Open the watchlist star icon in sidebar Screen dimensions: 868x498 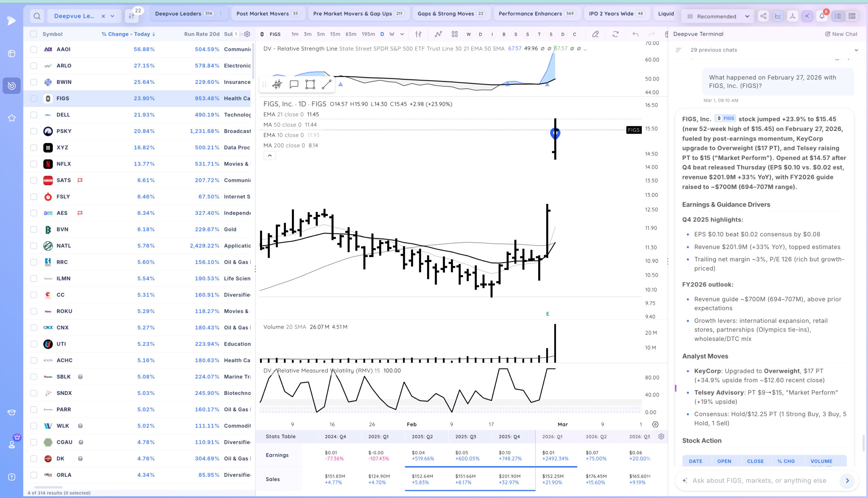point(12,118)
